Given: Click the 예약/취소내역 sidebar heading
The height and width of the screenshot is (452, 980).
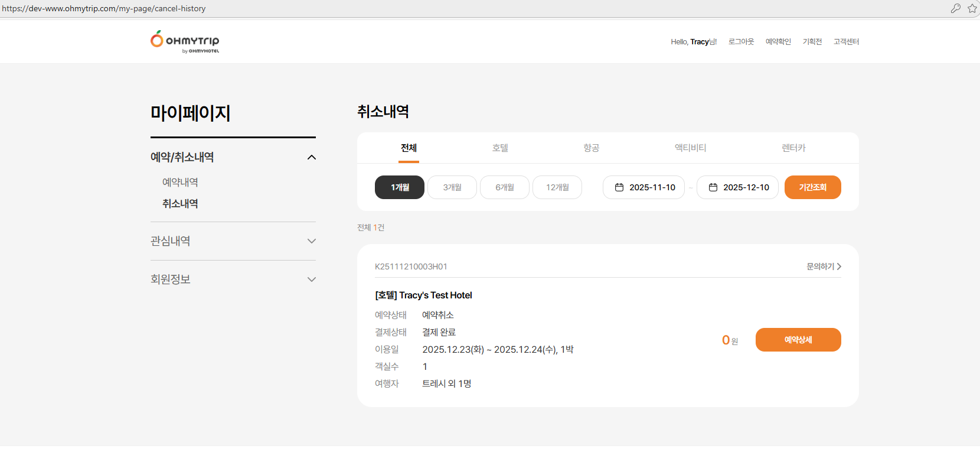Looking at the screenshot, I should (x=182, y=157).
